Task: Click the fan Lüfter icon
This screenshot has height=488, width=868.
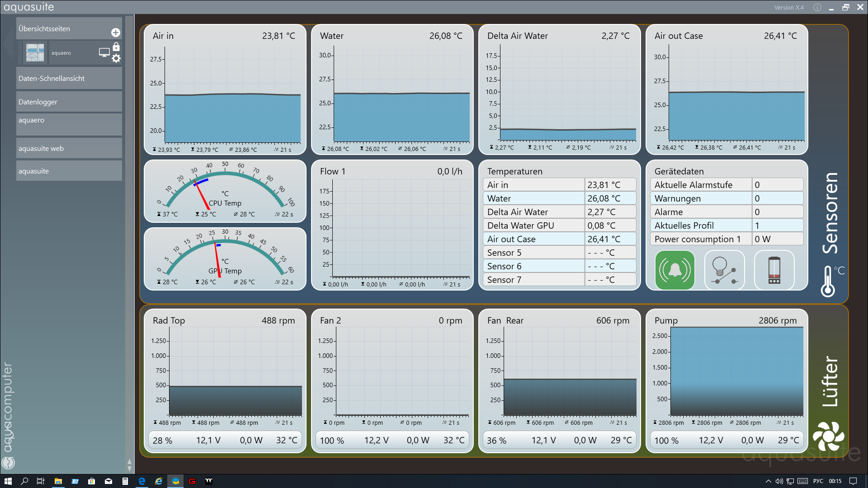Action: 828,436
